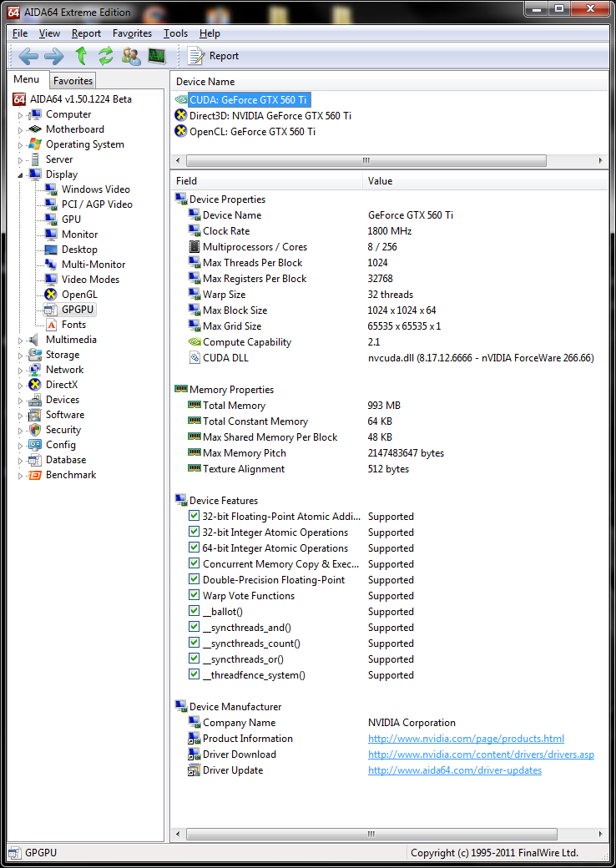Select the Operating System Windows-flag icon
This screenshot has height=868, width=616.
pyautogui.click(x=35, y=144)
